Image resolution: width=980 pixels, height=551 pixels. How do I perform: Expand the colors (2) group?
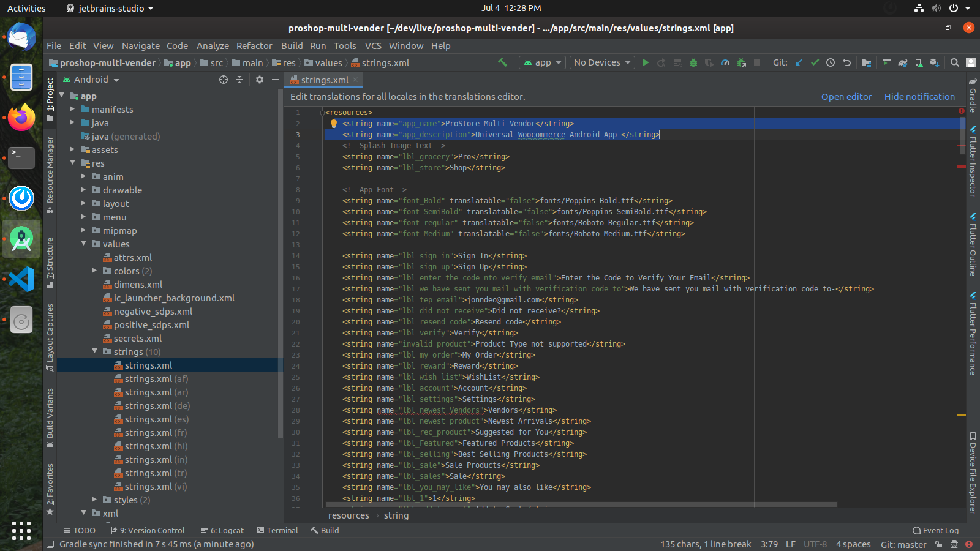click(94, 271)
